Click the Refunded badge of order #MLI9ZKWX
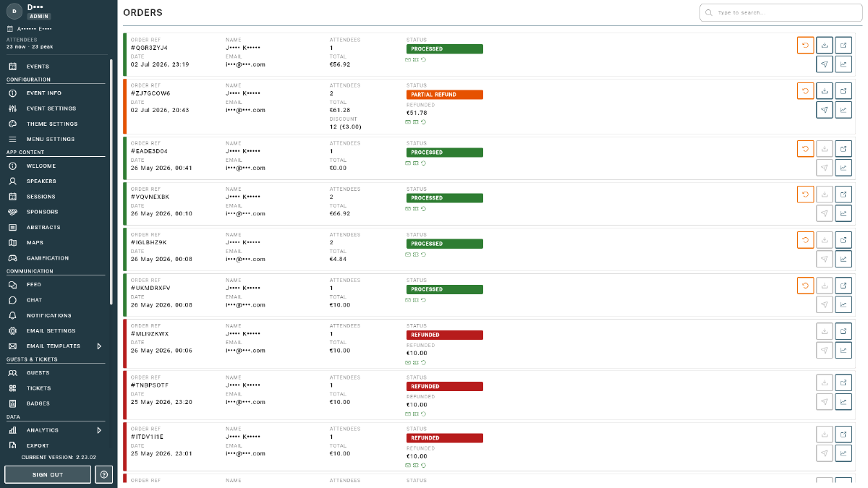 tap(445, 335)
